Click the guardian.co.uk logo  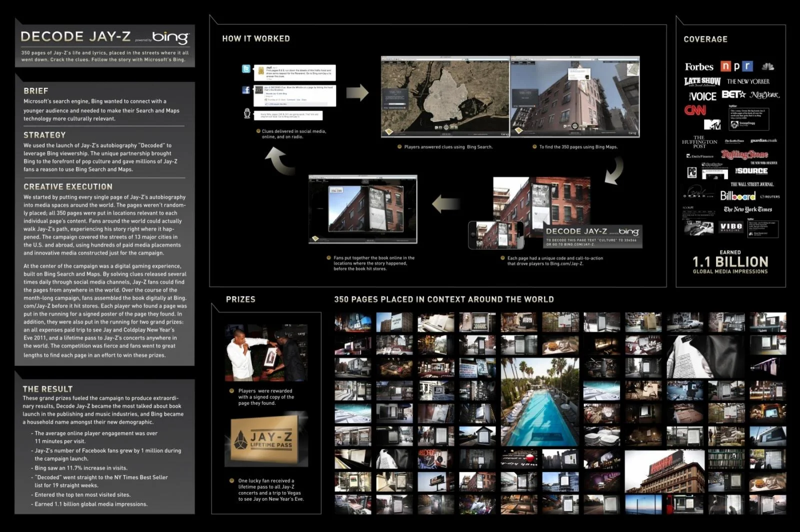763,141
